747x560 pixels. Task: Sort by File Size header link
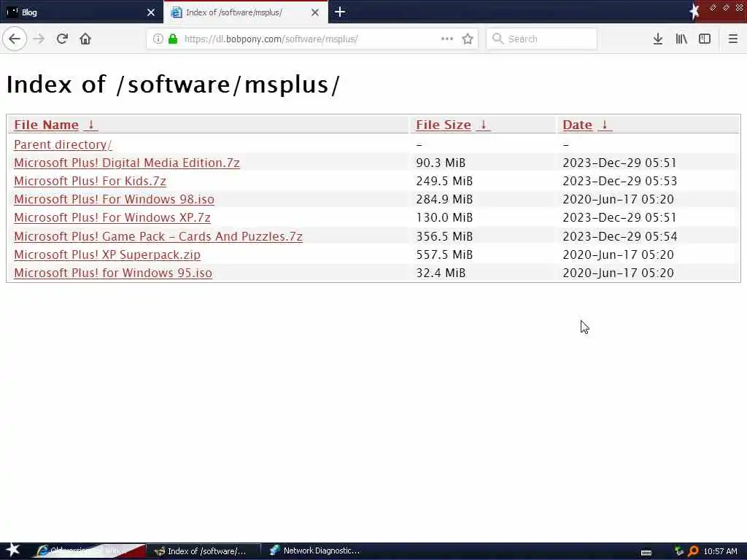pyautogui.click(x=444, y=125)
